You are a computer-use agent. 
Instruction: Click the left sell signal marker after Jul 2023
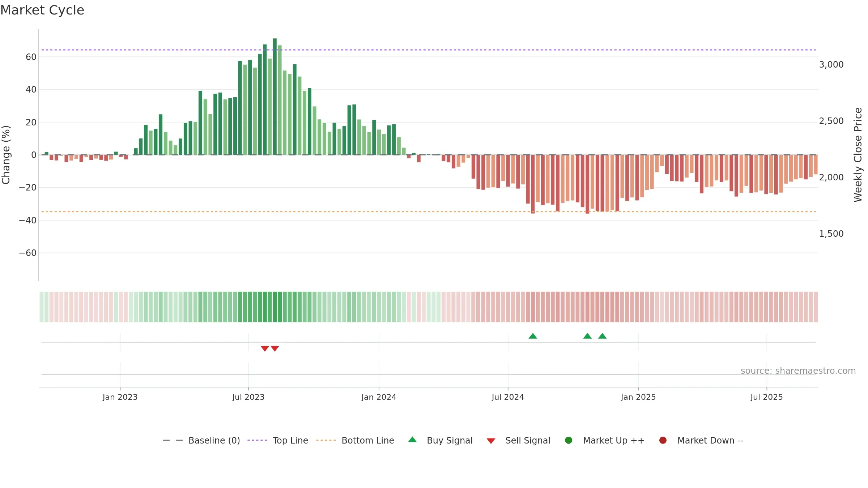click(x=265, y=348)
